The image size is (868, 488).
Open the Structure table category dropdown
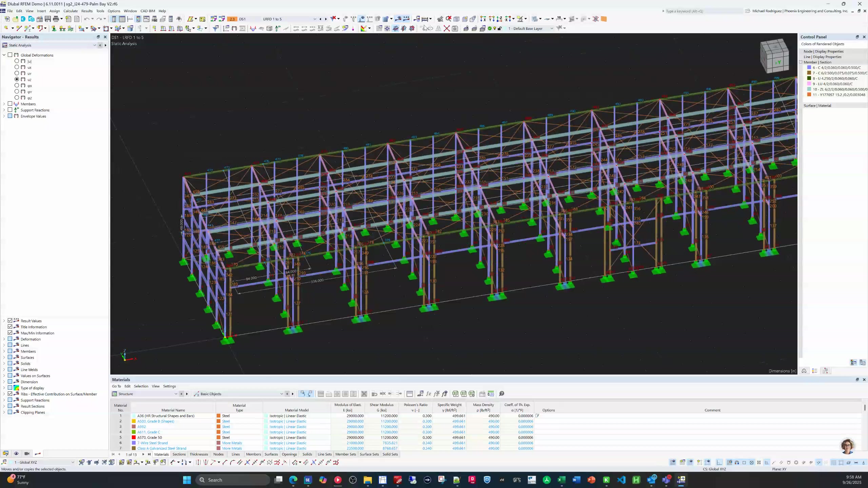coord(176,394)
